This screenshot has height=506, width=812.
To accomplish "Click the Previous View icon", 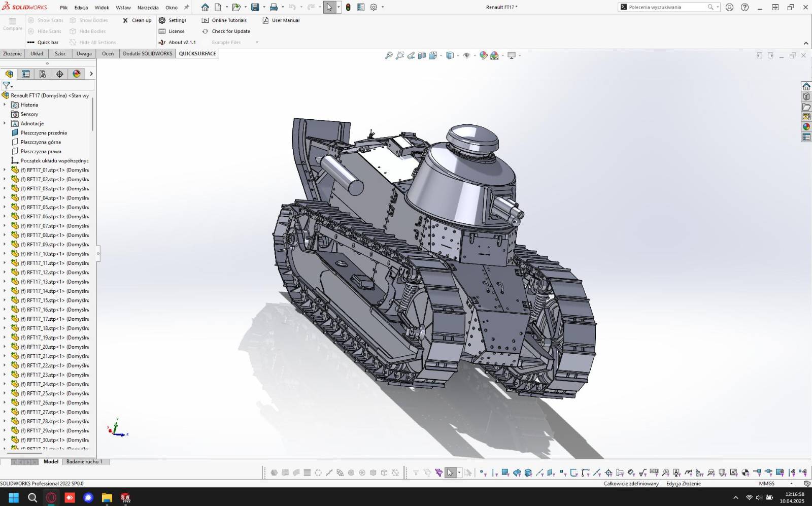I will click(411, 55).
